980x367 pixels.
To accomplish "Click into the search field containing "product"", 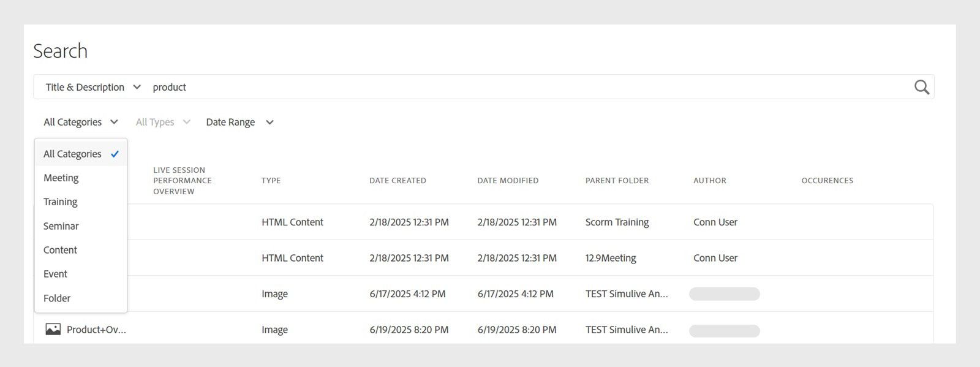I will [529, 87].
